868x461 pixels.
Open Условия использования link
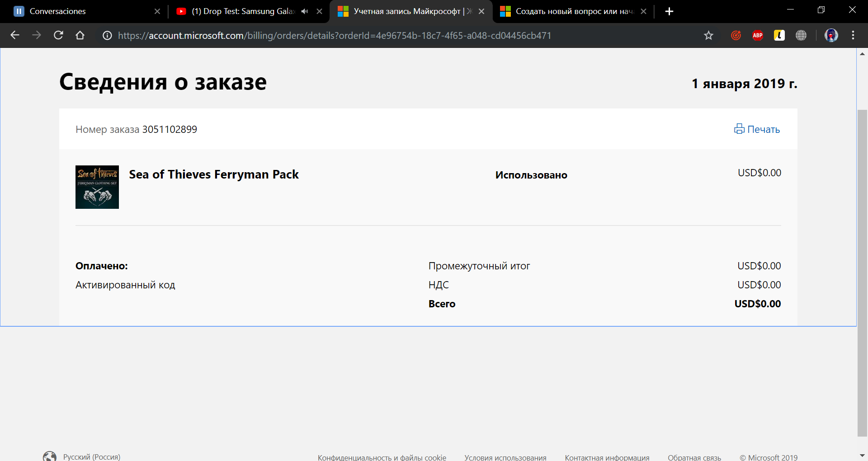coord(505,457)
